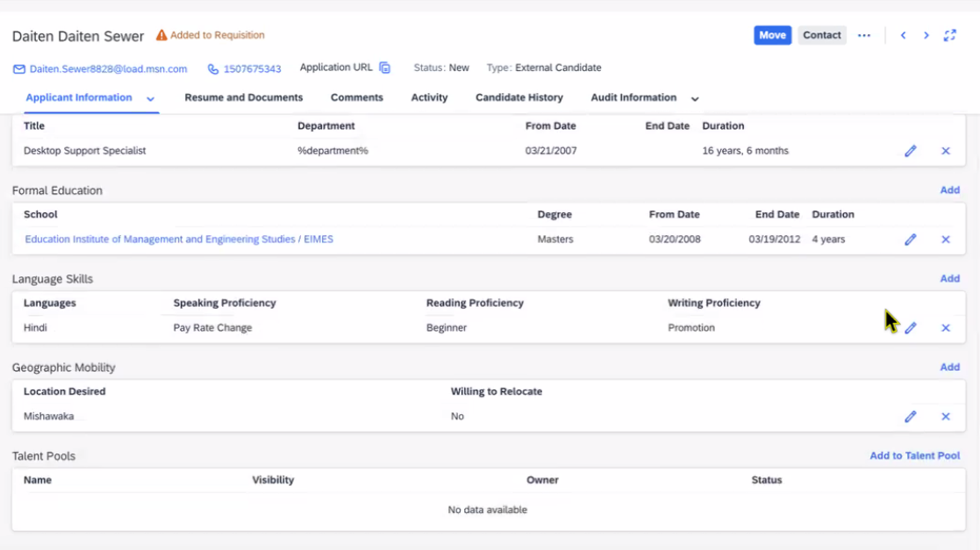Copy the Application URL
The image size is (980, 550).
click(384, 67)
